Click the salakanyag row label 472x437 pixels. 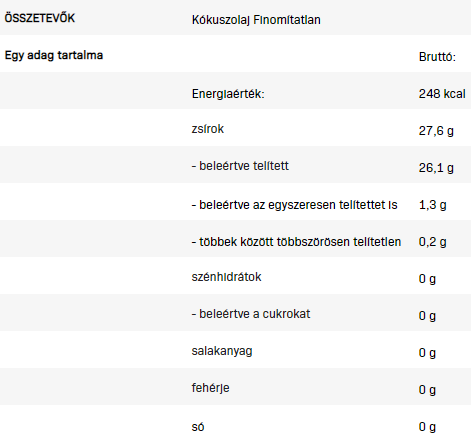[222, 351]
